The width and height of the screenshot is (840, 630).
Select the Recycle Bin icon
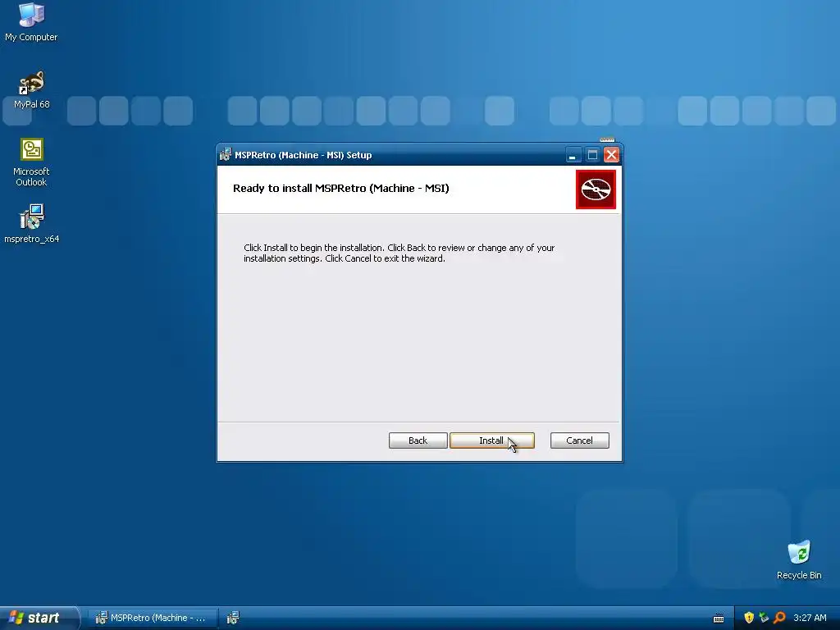pyautogui.click(x=799, y=560)
